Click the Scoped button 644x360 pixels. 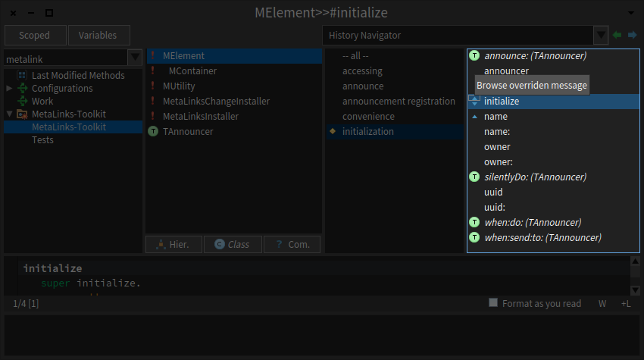point(36,36)
